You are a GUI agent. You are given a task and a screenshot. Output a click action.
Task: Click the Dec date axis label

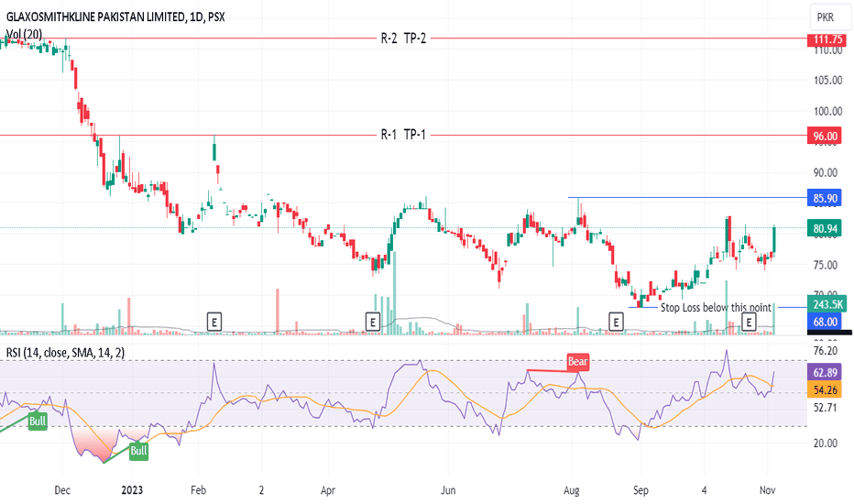pos(62,490)
